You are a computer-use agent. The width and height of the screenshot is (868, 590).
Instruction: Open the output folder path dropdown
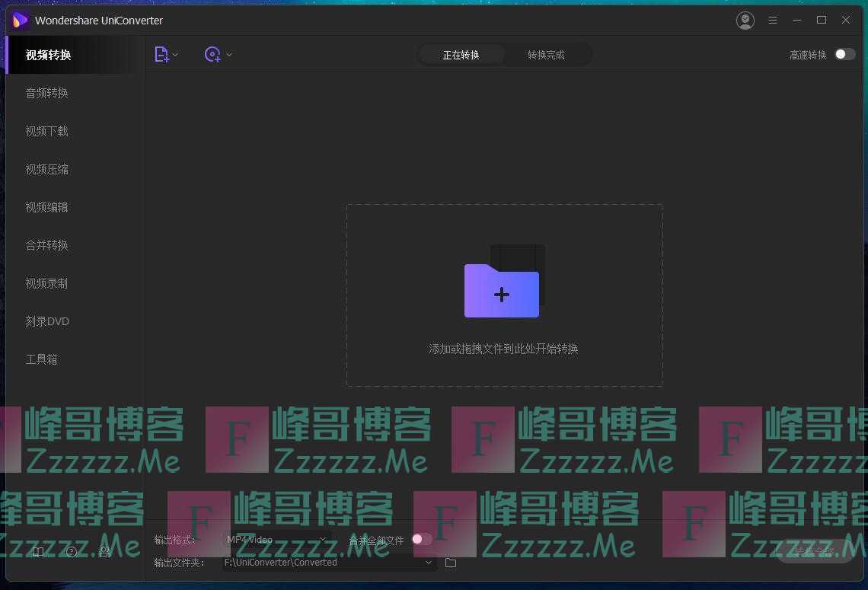[429, 563]
